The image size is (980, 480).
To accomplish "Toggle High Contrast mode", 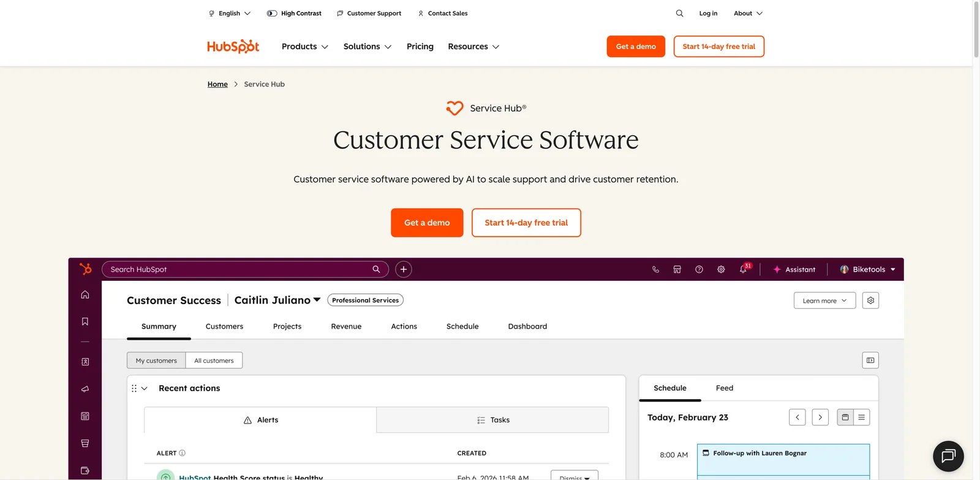I will tap(294, 13).
